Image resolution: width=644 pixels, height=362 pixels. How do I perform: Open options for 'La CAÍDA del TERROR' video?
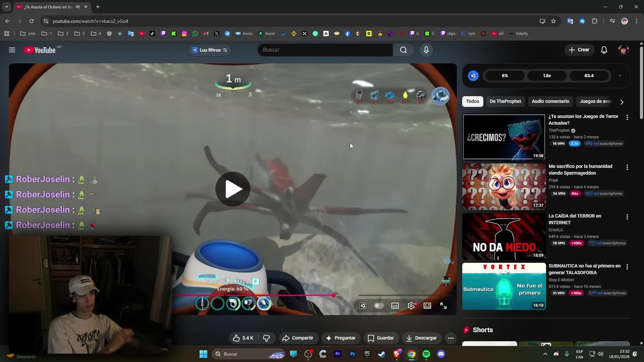tap(627, 217)
